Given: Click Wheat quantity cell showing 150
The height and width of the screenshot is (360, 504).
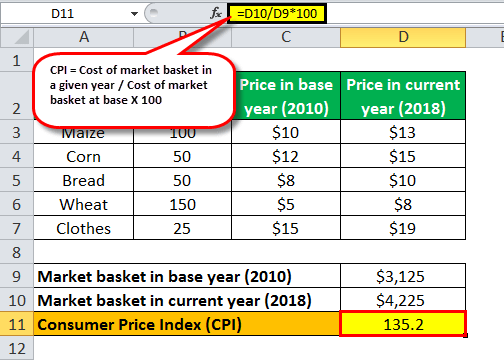Looking at the screenshot, I should 182,204.
